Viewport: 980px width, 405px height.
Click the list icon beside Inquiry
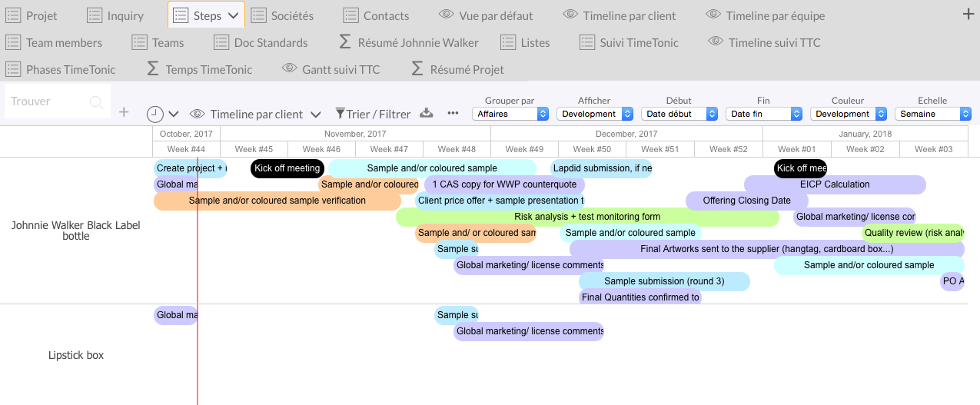[95, 15]
